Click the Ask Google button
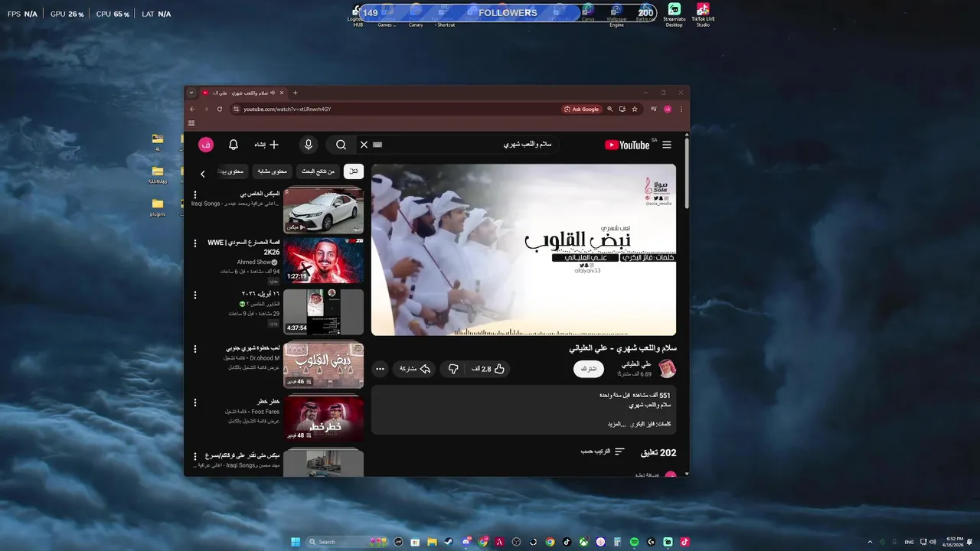Image resolution: width=980 pixels, height=551 pixels. pyautogui.click(x=582, y=109)
